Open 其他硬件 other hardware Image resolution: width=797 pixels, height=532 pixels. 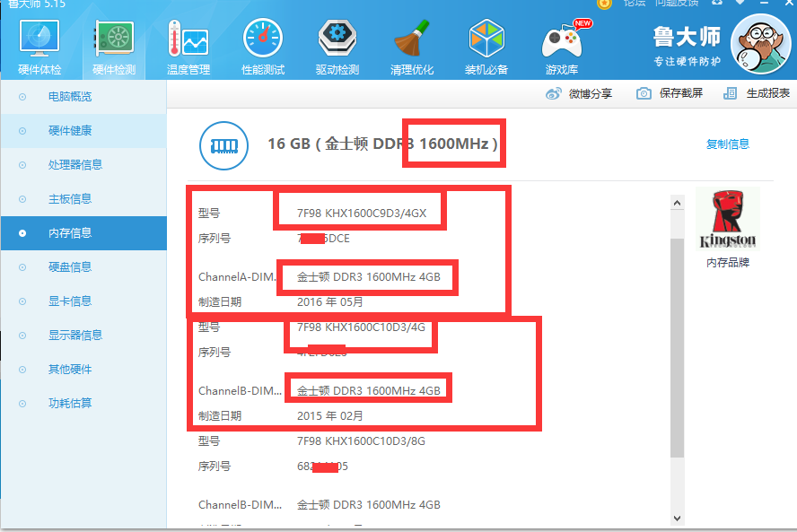[83, 370]
